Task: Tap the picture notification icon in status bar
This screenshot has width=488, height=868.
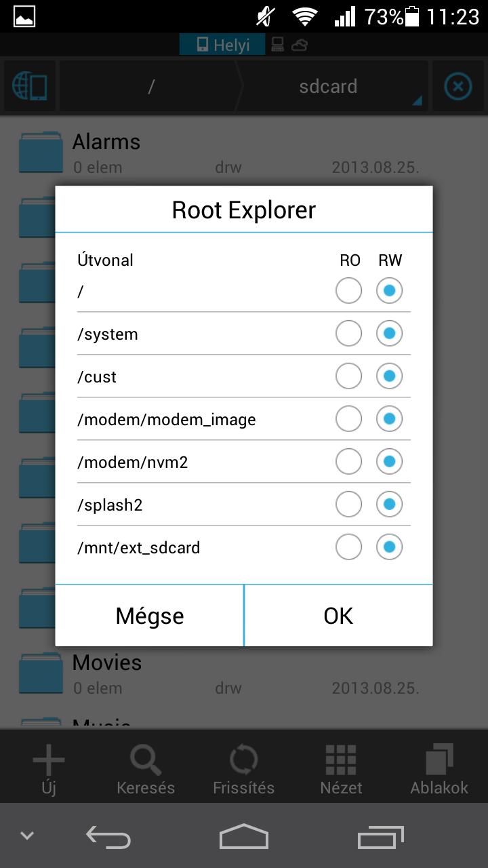Action: point(24,16)
